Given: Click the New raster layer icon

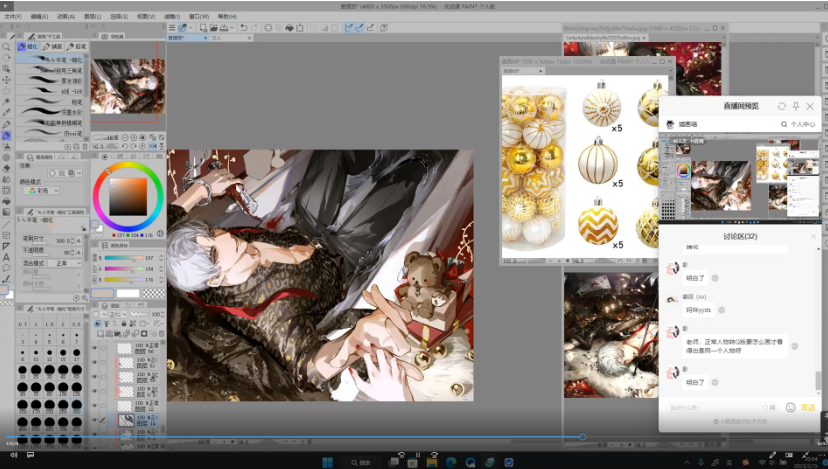Looking at the screenshot, I should point(100,334).
